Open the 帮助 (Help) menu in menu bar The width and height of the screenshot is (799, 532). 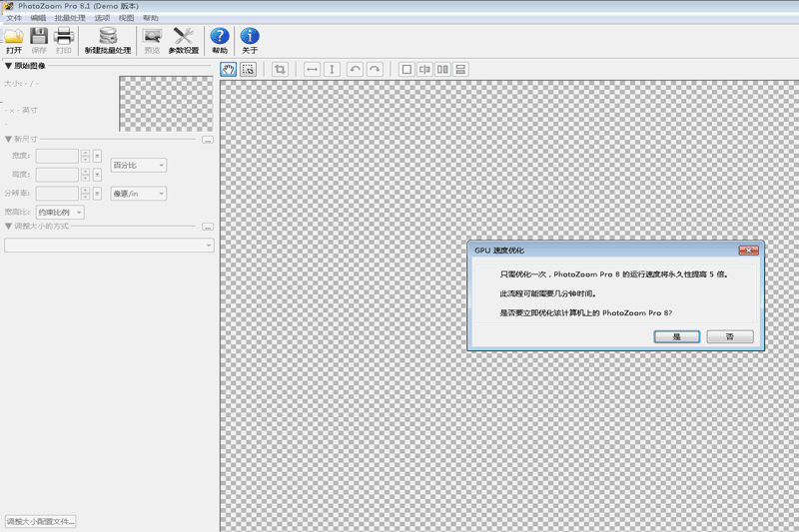coord(151,18)
